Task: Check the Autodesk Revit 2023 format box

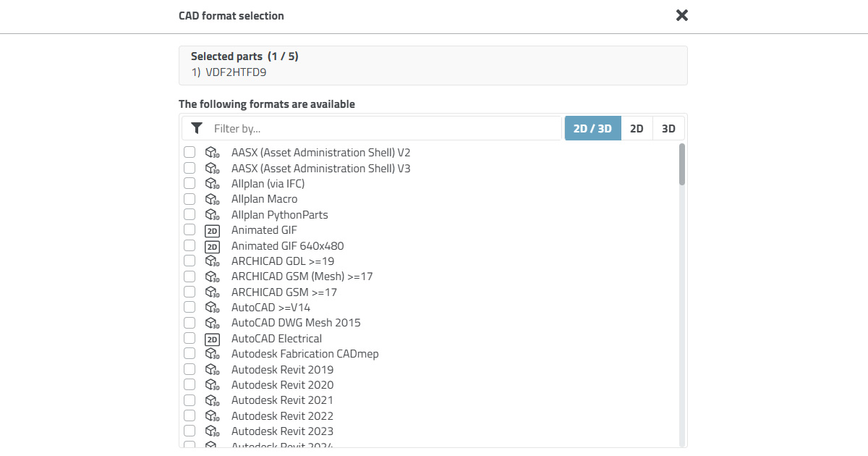Action: pos(190,431)
